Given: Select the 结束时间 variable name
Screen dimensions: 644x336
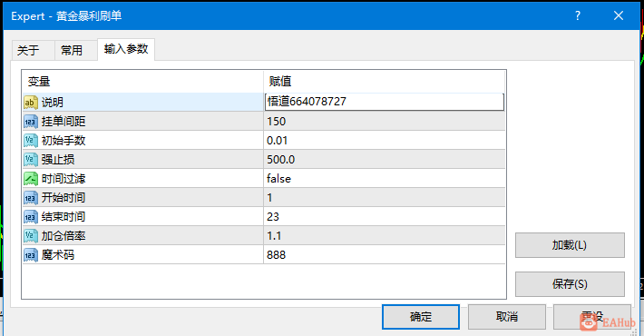Looking at the screenshot, I should [x=63, y=217].
